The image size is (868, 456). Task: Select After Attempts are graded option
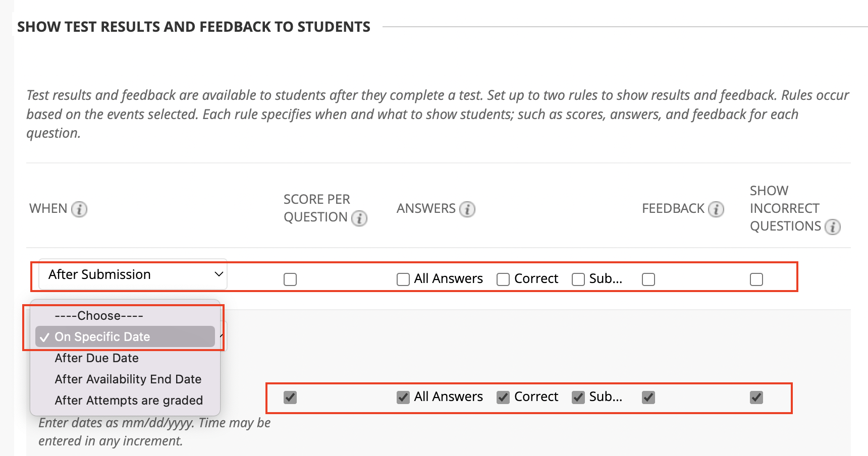(125, 401)
